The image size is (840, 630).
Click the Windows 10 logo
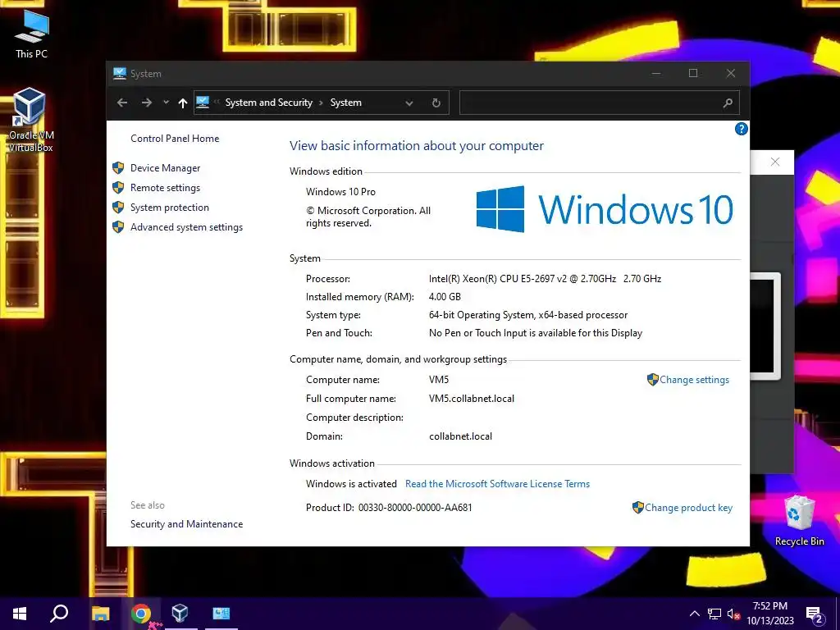click(x=605, y=209)
